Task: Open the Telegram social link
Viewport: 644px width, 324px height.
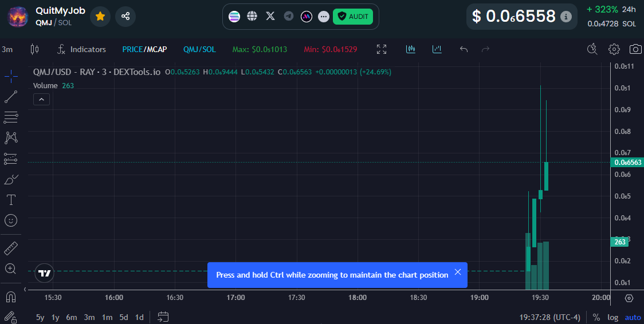Action: [289, 17]
